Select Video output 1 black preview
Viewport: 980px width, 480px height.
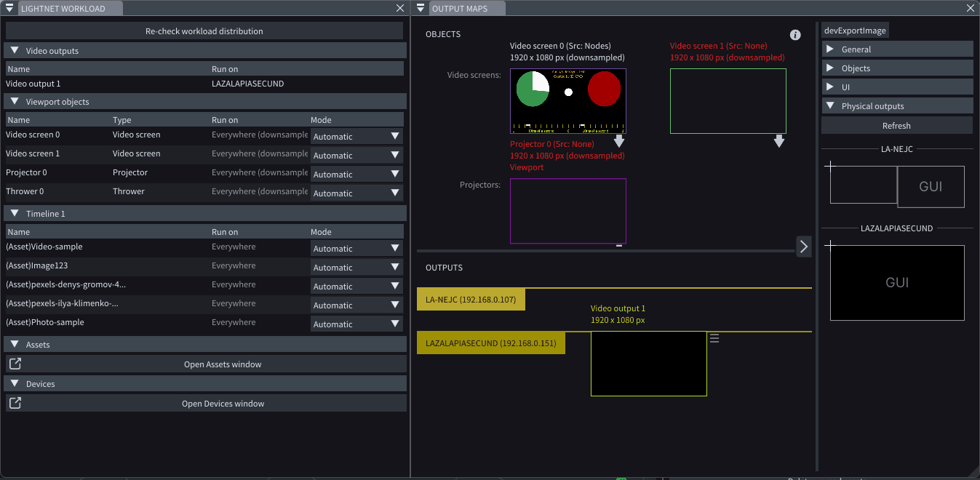(x=649, y=364)
